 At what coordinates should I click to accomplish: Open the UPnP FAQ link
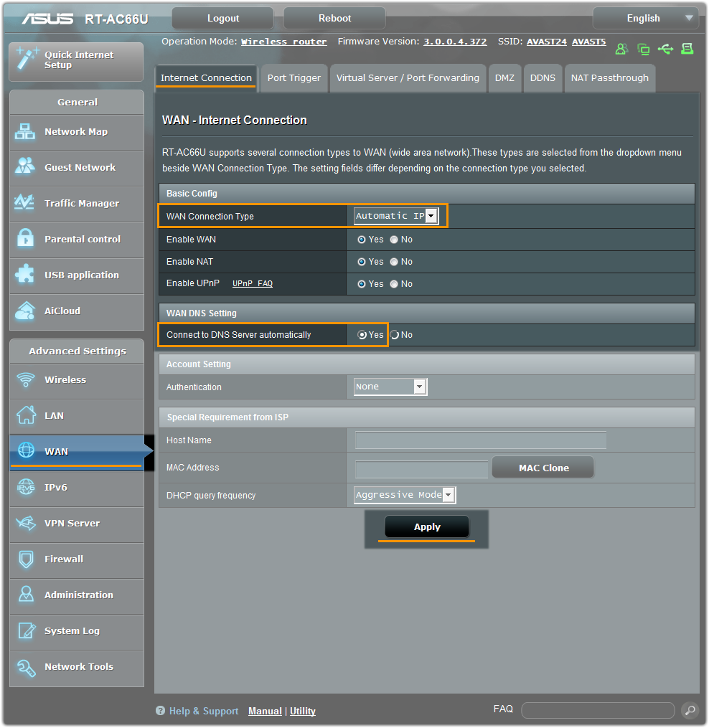[253, 284]
